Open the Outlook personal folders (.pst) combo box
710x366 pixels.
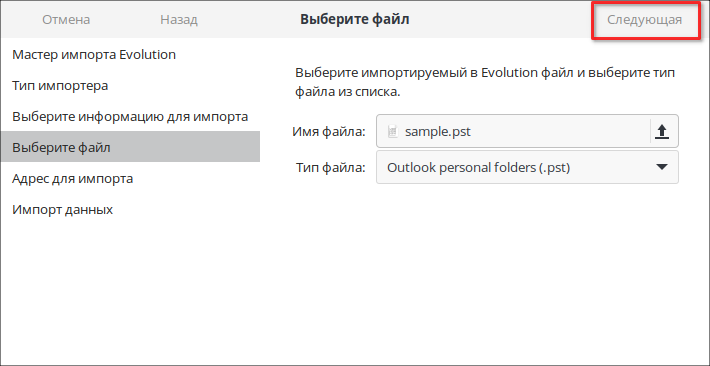tap(527, 167)
